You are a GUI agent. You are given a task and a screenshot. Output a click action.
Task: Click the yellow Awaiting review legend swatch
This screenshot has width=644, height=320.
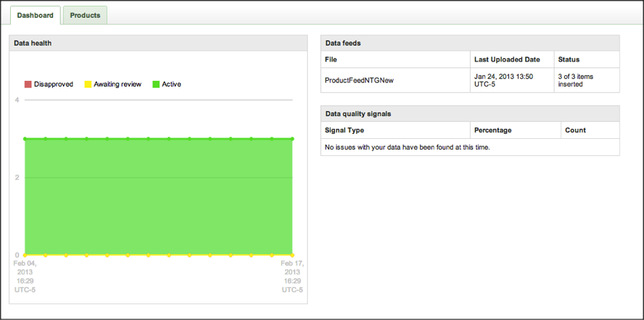tap(88, 84)
